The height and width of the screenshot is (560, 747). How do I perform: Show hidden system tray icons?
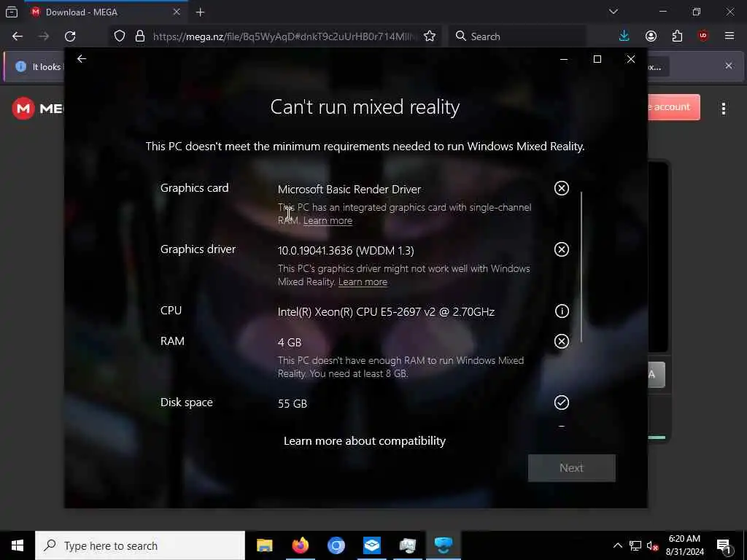coord(617,545)
